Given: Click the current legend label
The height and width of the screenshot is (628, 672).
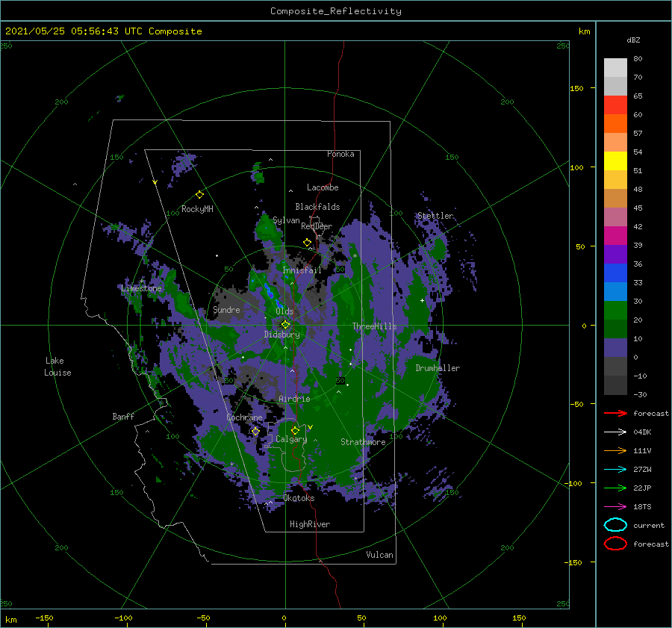Looking at the screenshot, I should (x=648, y=525).
